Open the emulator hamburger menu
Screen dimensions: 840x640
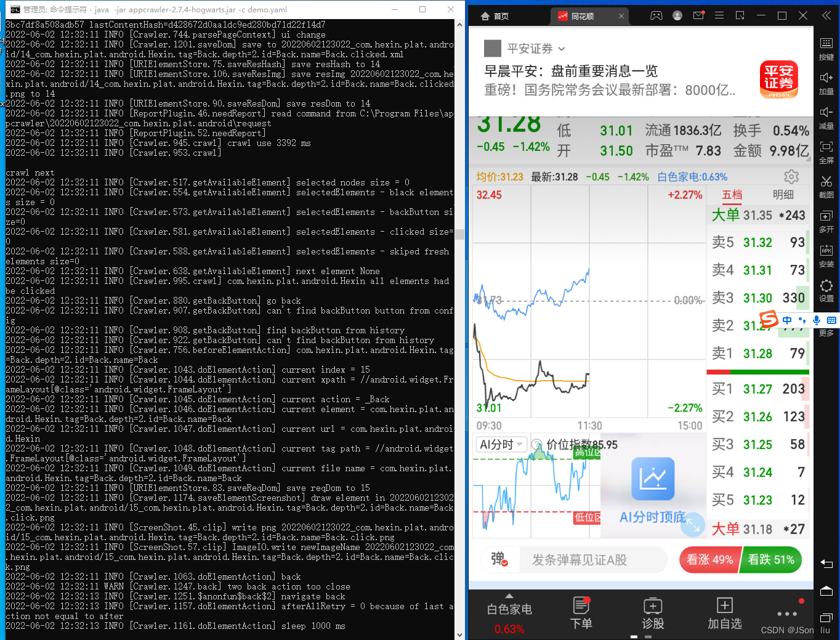click(719, 16)
